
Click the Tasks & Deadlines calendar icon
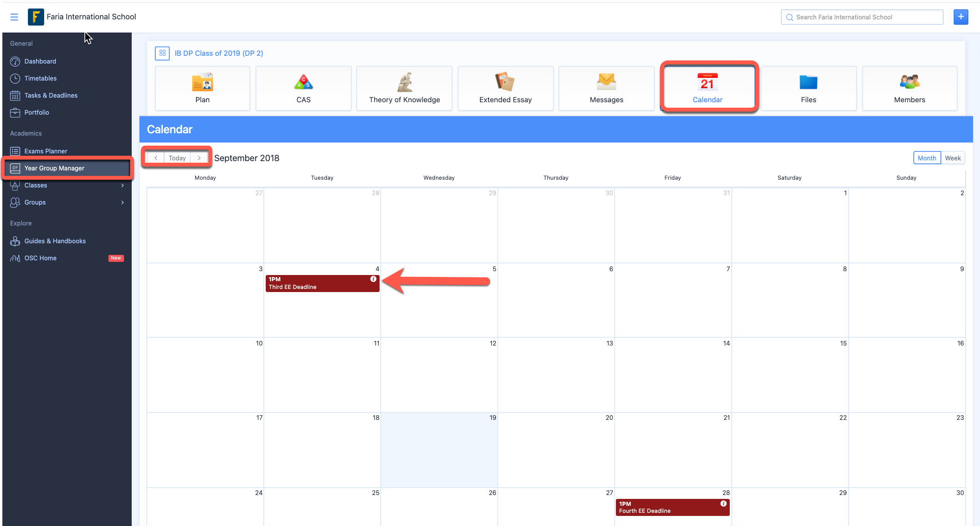[15, 95]
